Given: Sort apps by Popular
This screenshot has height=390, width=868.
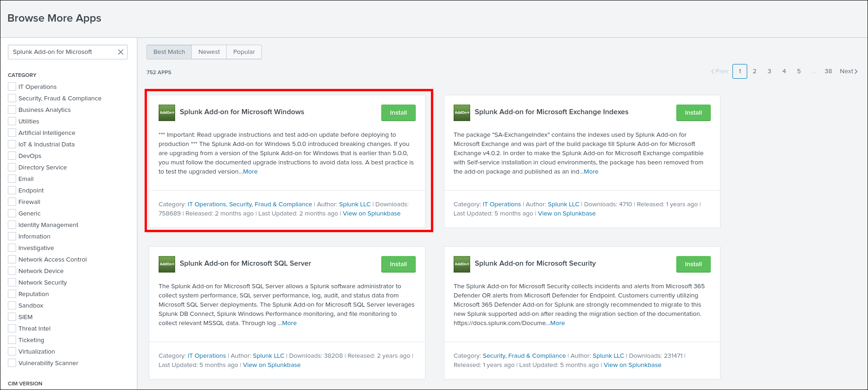Looking at the screenshot, I should point(244,52).
